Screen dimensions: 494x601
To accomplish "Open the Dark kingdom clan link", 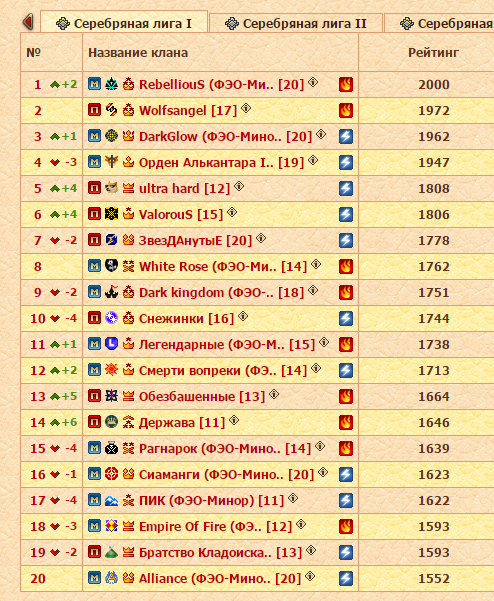I will click(x=221, y=292).
